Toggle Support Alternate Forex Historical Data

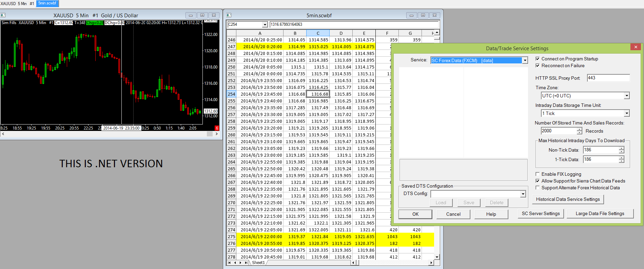click(538, 188)
